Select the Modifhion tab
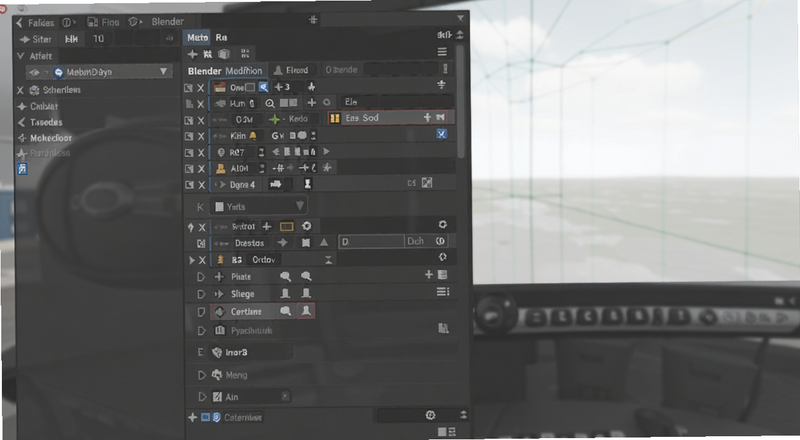Screen dimensions: 800x440 244,70
